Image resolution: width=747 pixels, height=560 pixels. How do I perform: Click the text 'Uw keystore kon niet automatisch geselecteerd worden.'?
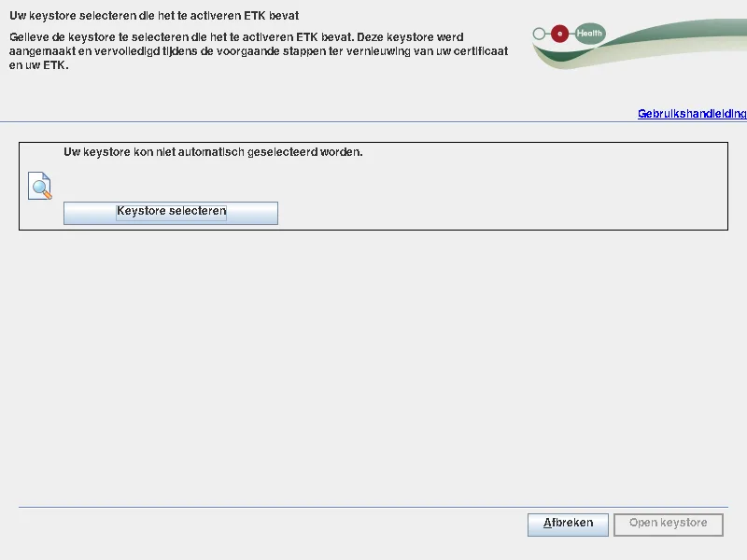pyautogui.click(x=213, y=152)
